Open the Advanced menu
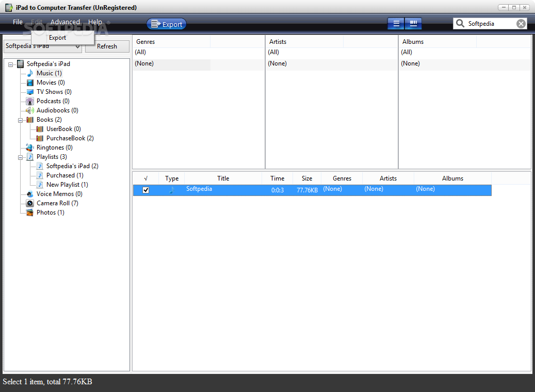The image size is (535, 392). [x=65, y=22]
